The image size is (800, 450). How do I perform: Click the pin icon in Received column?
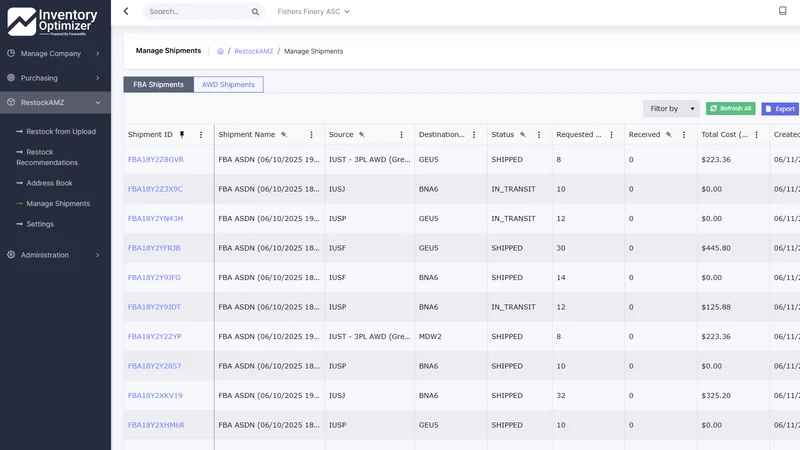669,135
